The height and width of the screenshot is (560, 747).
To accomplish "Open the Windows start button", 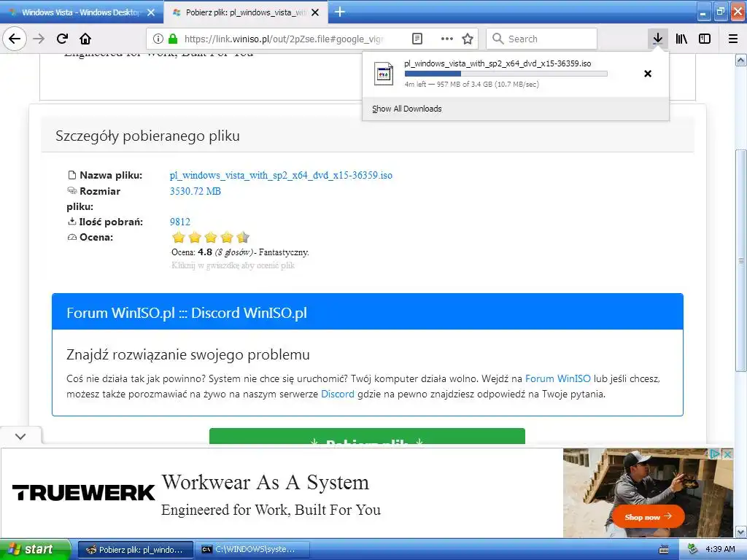I will click(x=35, y=549).
